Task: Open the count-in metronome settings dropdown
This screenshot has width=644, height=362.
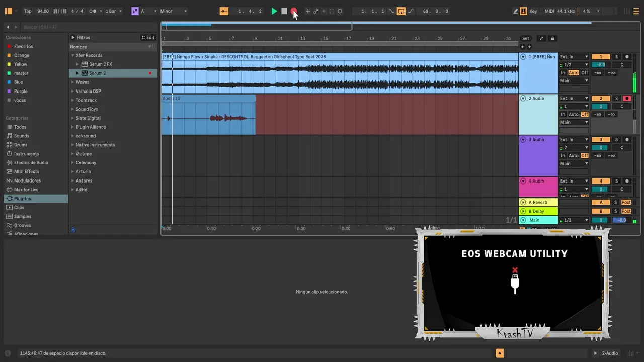Action: tap(101, 11)
